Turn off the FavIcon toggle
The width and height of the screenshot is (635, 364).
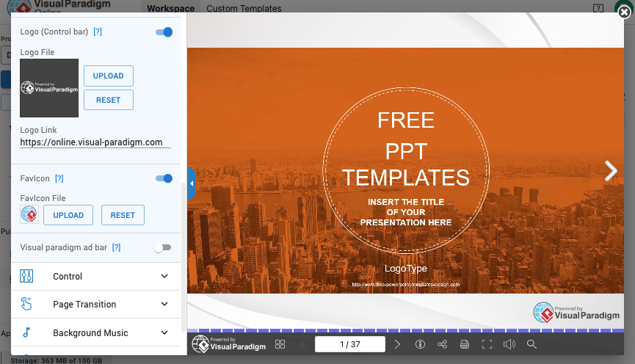[164, 178]
